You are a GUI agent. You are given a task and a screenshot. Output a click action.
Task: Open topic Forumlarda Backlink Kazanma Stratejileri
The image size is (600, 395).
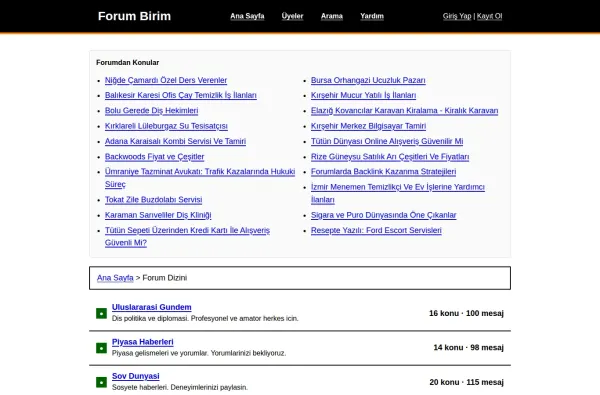point(383,171)
